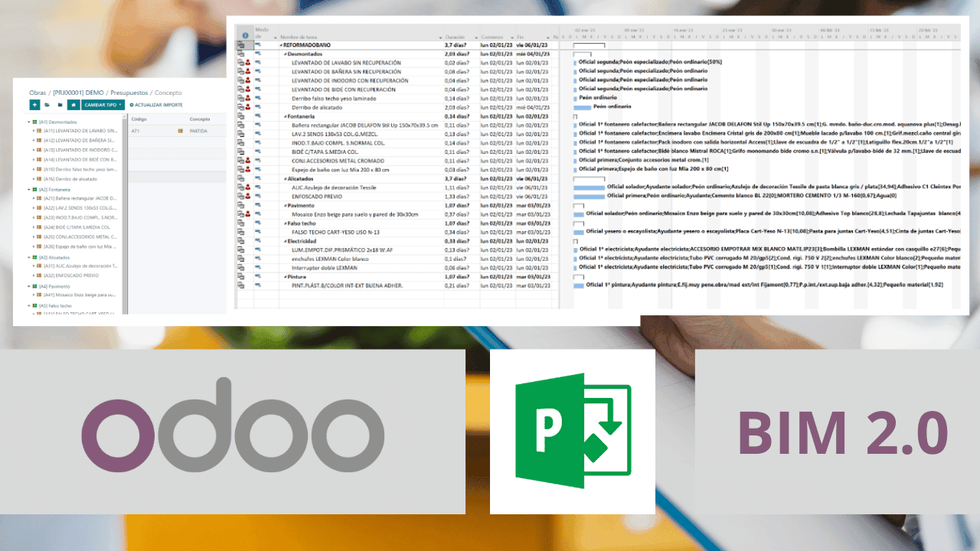The height and width of the screenshot is (551, 980).
Task: Click the orange item icon of [A26] Espejo de baño
Action: point(39,246)
